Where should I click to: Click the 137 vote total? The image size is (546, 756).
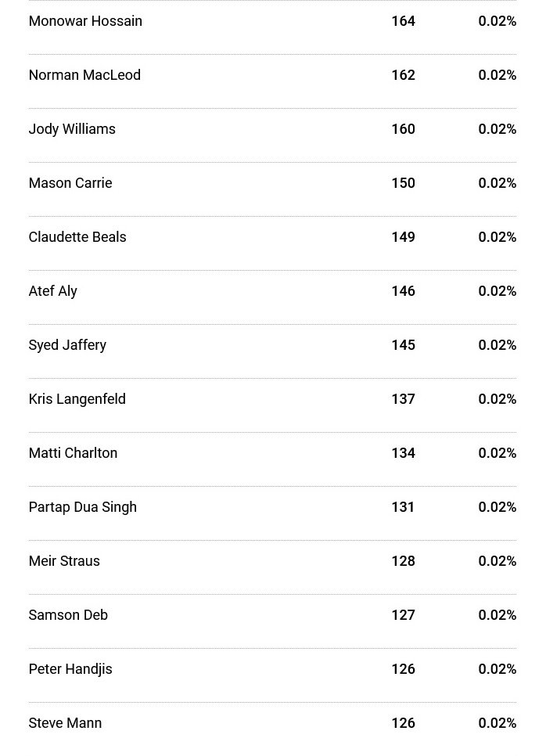(404, 399)
